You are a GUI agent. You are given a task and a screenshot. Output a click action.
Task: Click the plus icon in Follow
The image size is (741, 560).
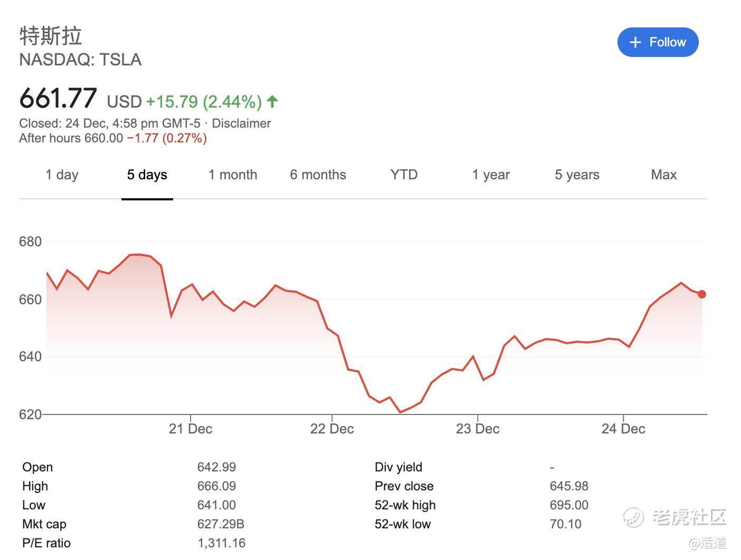[x=635, y=42]
